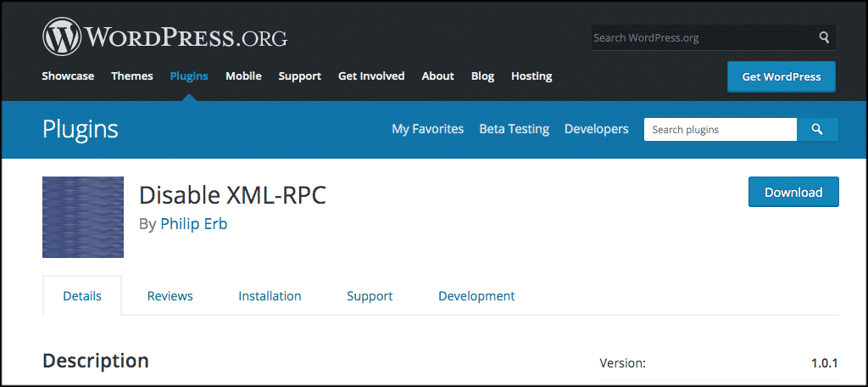Screen dimensions: 868x387
Task: Open My Favorites link
Action: 428,129
